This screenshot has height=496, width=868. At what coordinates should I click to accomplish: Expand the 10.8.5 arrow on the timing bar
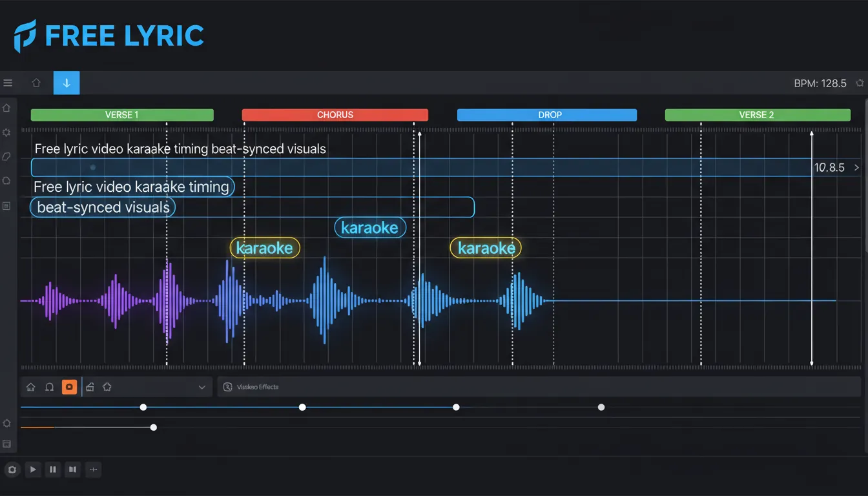tap(857, 167)
